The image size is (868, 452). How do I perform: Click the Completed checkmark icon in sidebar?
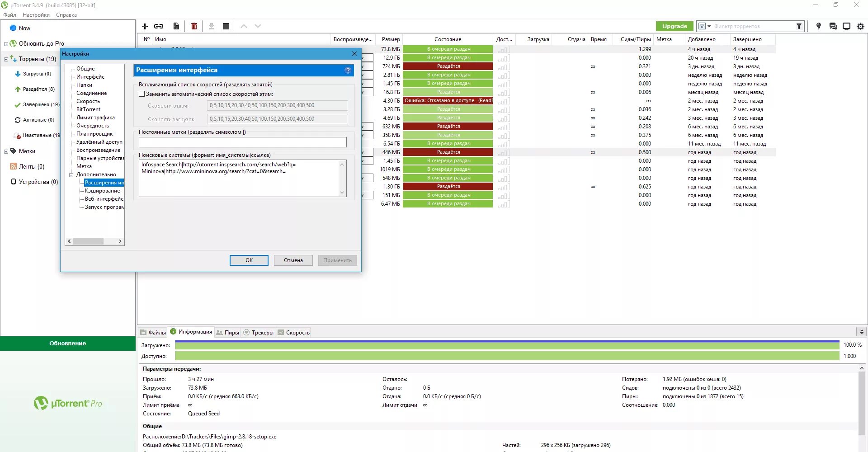[x=18, y=104]
